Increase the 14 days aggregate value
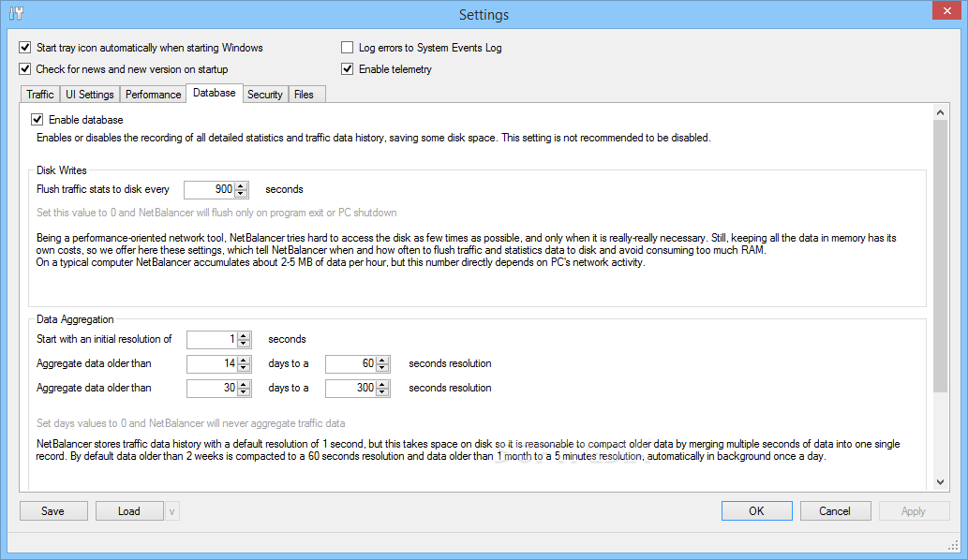Image resolution: width=968 pixels, height=560 pixels. [244, 361]
